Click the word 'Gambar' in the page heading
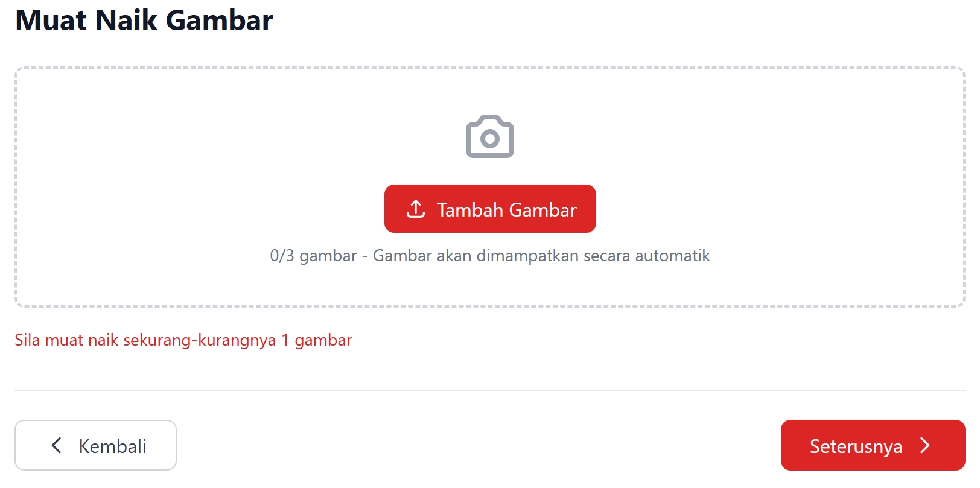980x488 pixels. 219,20
